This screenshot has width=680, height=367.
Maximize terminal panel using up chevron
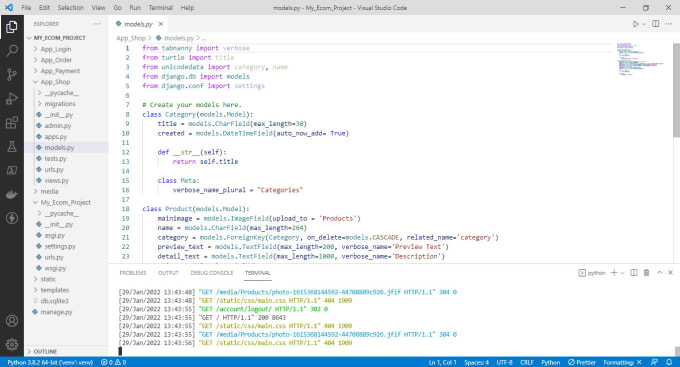coord(659,272)
